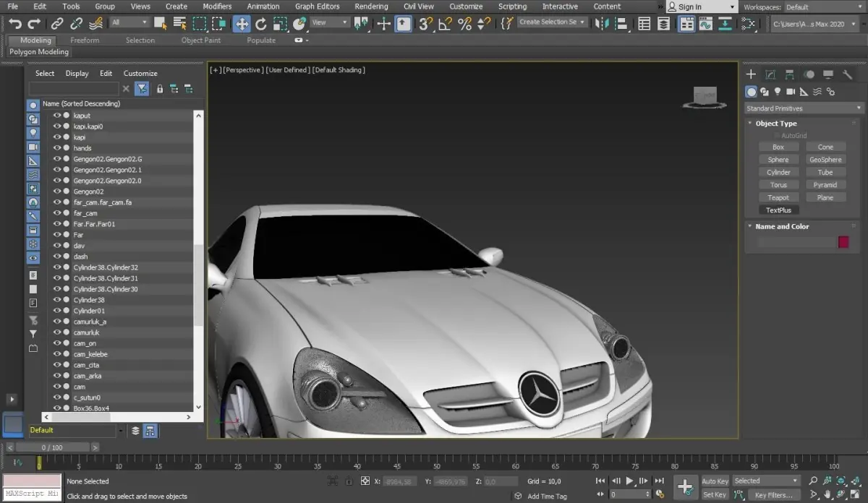Click the Key Filters button
This screenshot has width=868, height=503.
773,495
